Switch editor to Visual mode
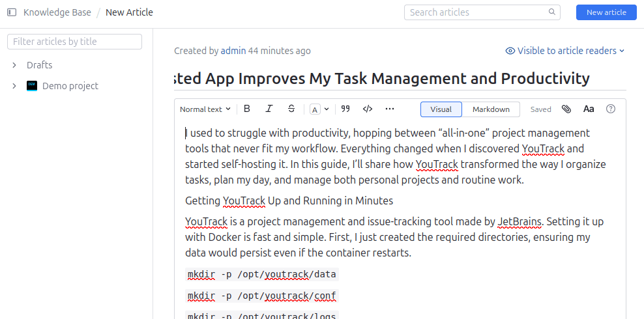The image size is (644, 319). coord(441,109)
